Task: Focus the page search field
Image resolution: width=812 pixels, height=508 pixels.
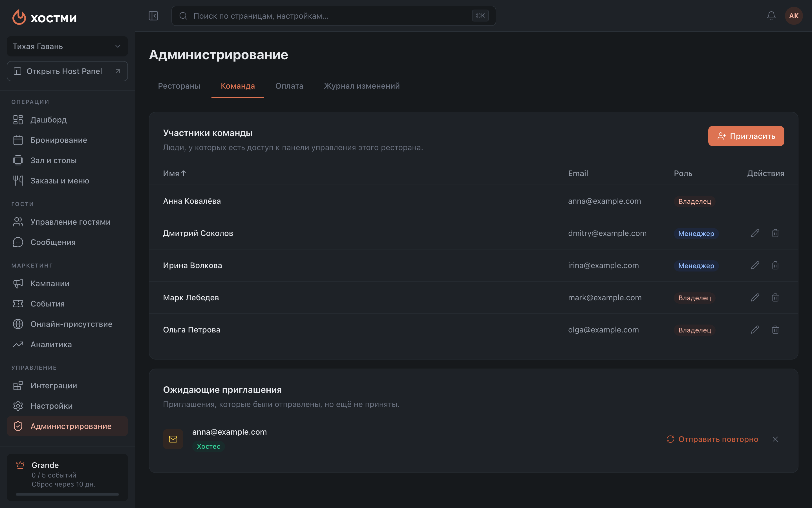Action: (334, 16)
